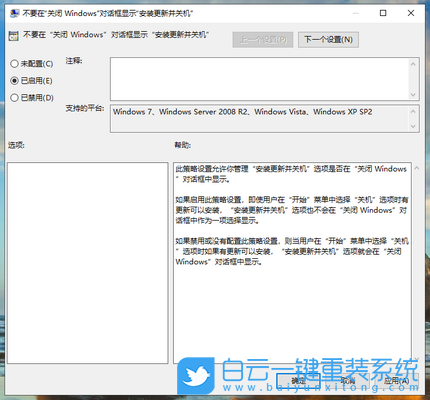Click the 注释: label
The width and height of the screenshot is (430, 400).
pyautogui.click(x=74, y=61)
